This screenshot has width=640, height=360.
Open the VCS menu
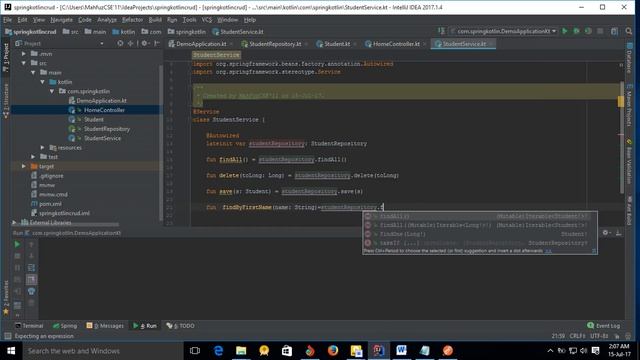click(x=207, y=20)
